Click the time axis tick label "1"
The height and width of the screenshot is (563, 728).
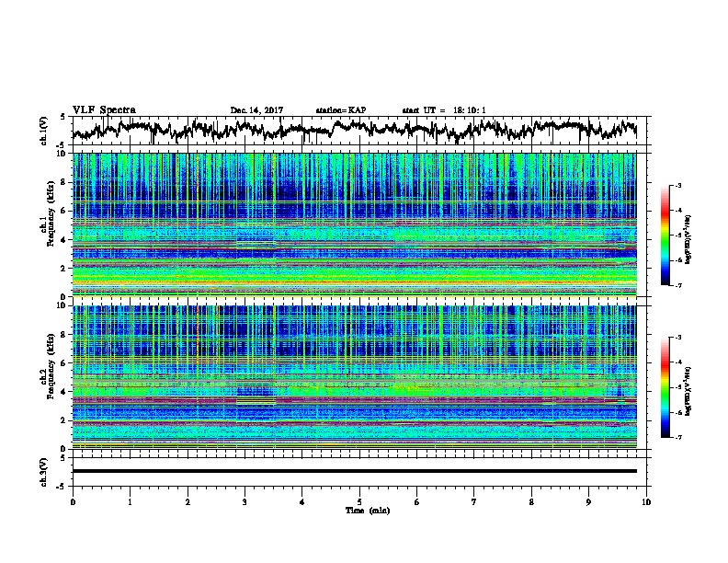coord(130,502)
